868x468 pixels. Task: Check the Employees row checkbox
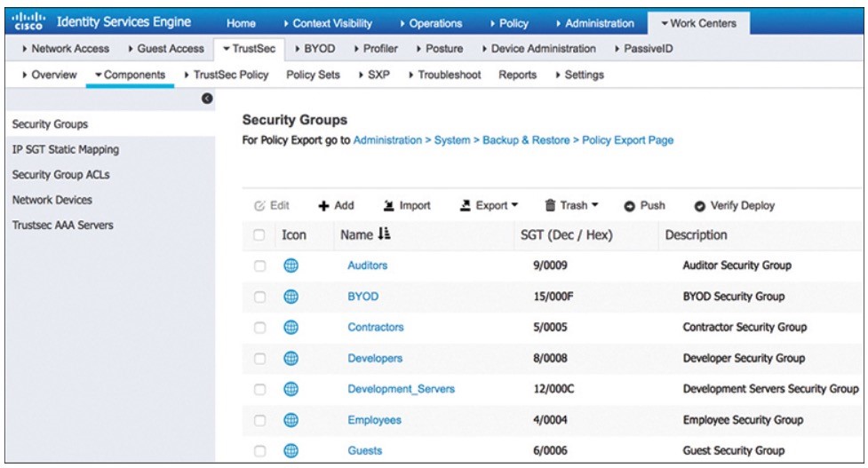tap(259, 420)
